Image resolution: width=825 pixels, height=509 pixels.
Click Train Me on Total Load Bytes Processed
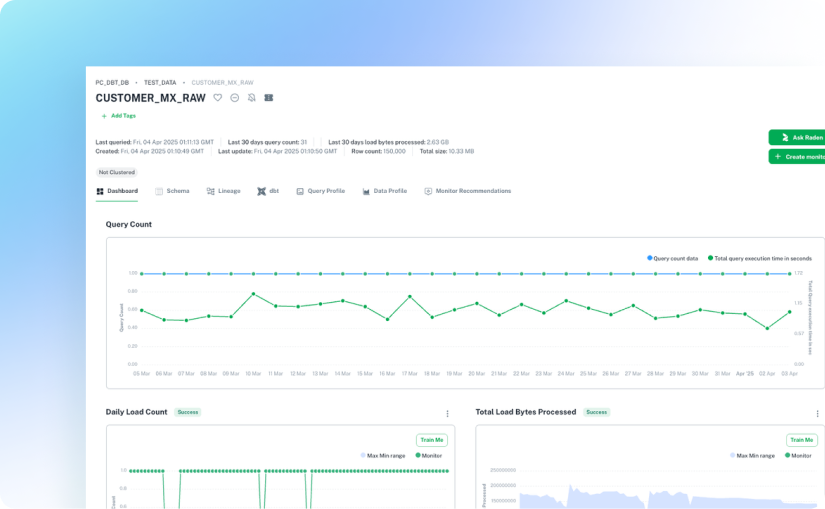802,440
